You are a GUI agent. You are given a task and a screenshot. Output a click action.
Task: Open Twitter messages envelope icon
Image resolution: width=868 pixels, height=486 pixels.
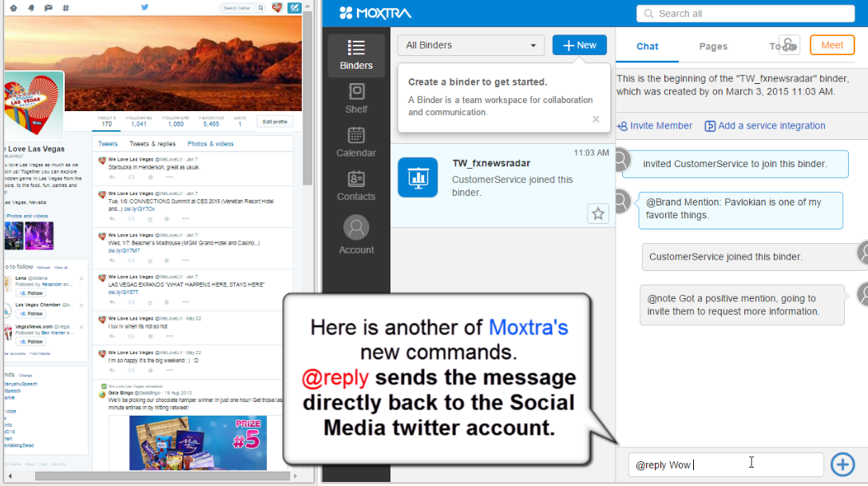[x=48, y=8]
